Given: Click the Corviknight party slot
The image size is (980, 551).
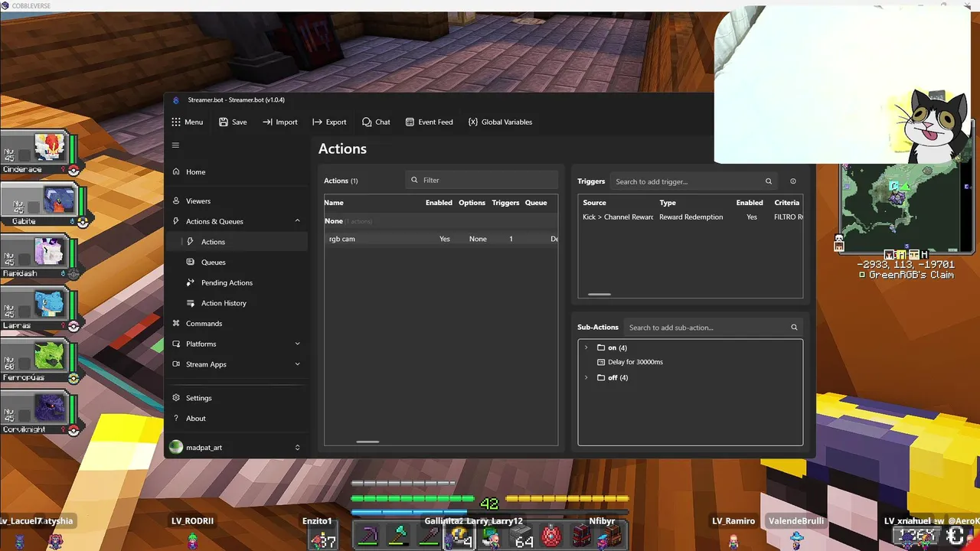Looking at the screenshot, I should [x=42, y=413].
